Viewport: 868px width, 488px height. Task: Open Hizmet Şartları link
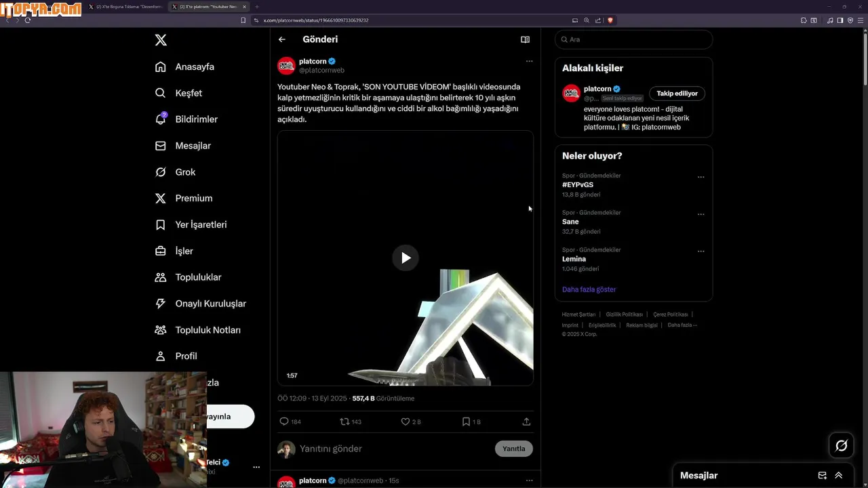tap(578, 314)
